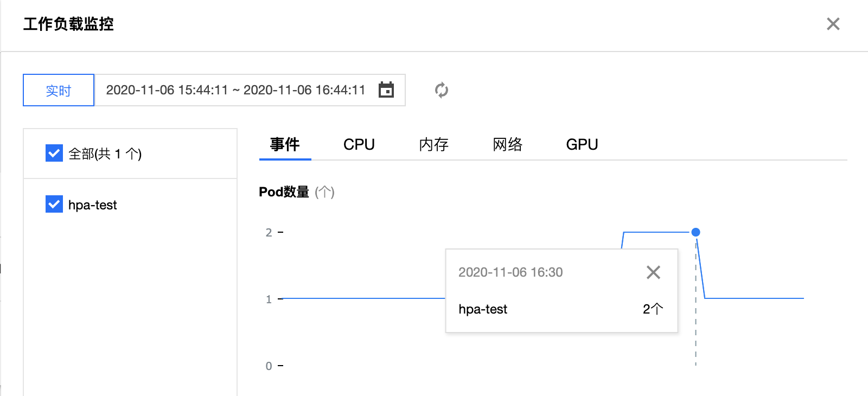This screenshot has height=396, width=868.
Task: Click the 2 value on y-axis
Action: tap(269, 233)
